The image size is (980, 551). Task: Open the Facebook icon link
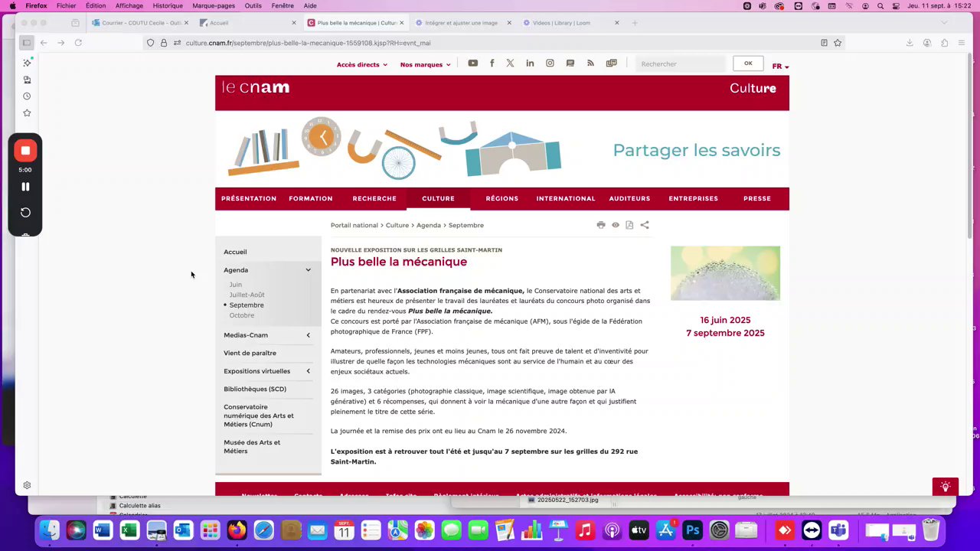click(x=492, y=64)
